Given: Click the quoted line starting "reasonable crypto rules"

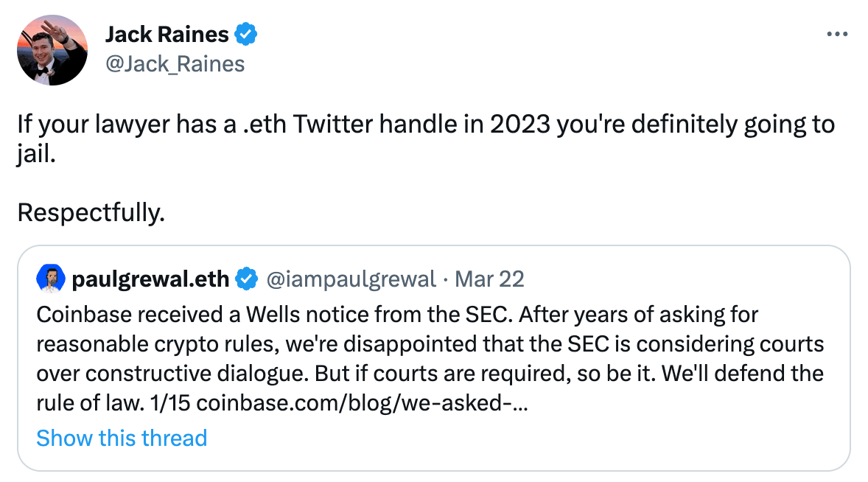Looking at the screenshot, I should (430, 345).
